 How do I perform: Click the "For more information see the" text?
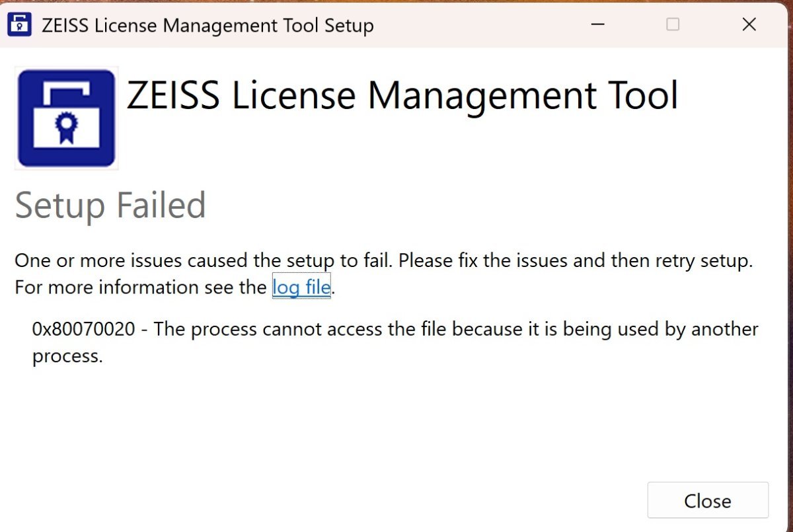141,287
